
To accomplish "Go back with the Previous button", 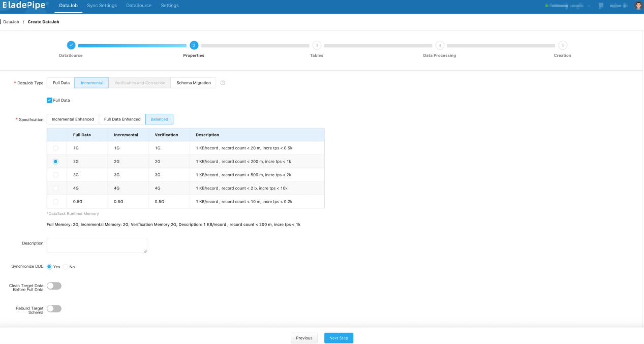I will pos(304,338).
